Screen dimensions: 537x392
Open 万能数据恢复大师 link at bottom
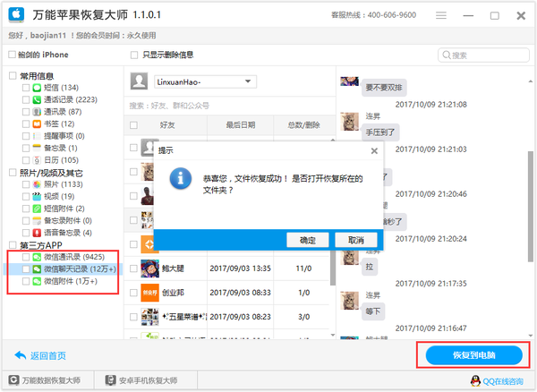pos(51,380)
